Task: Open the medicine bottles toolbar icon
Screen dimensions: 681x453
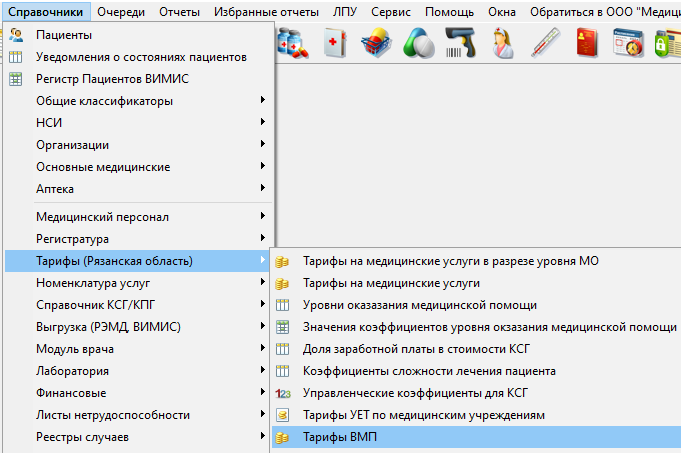Action: [x=292, y=43]
